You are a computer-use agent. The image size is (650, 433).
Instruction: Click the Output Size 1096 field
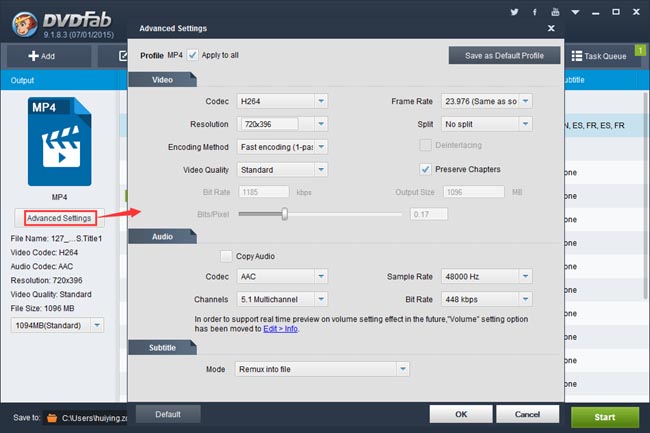pyautogui.click(x=474, y=192)
